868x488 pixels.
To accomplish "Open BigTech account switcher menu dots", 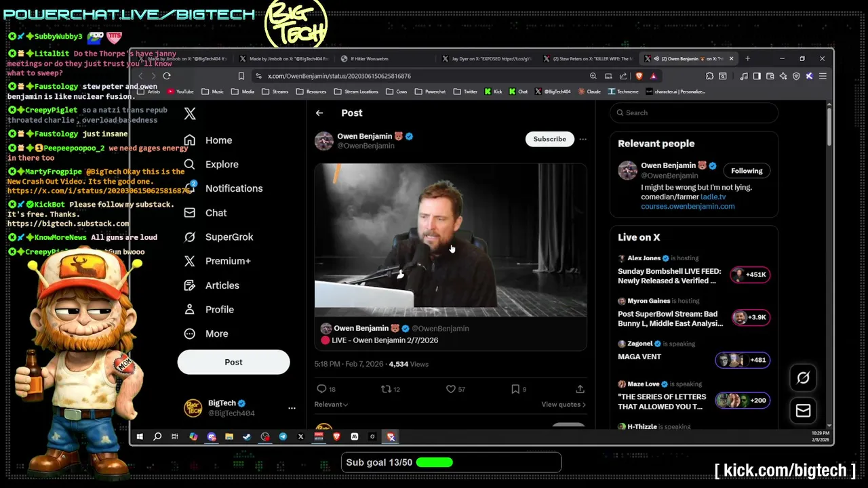I will 292,408.
